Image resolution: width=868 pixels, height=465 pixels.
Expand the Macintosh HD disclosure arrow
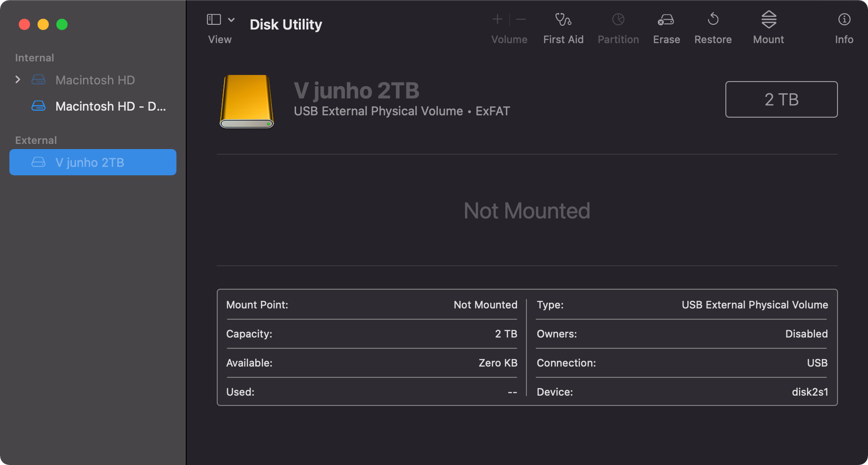(18, 80)
